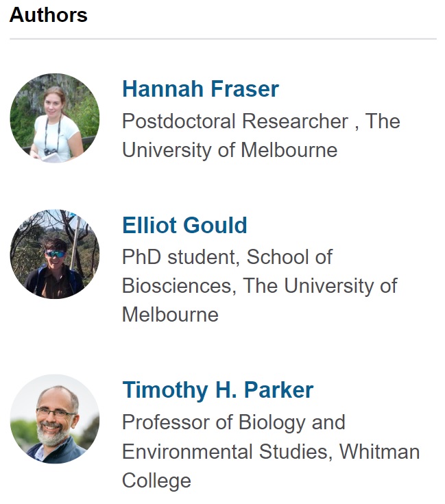Screen dimensions: 445x504
Task: Click the final 'Melbourne' line under Elliot Gould
Action: pos(170,314)
